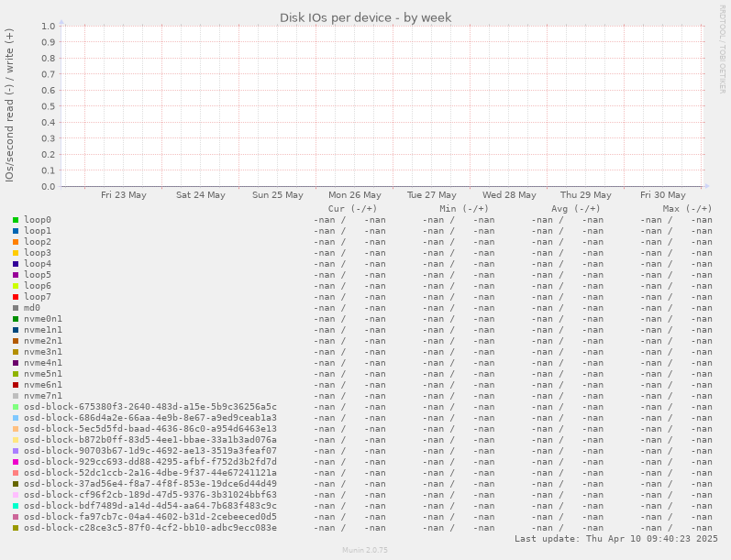
Task: Select the loop3 legend label
Action: pos(38,253)
